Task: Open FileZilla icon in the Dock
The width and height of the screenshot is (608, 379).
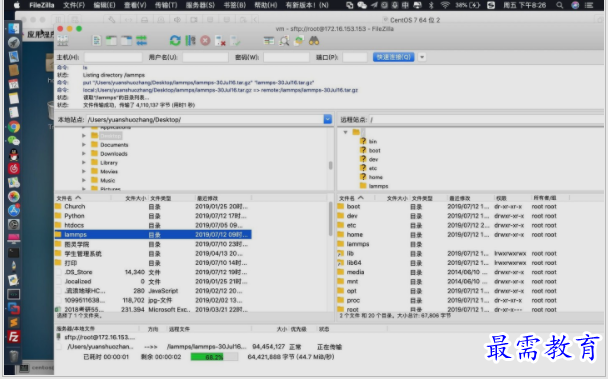Action: coord(14,337)
